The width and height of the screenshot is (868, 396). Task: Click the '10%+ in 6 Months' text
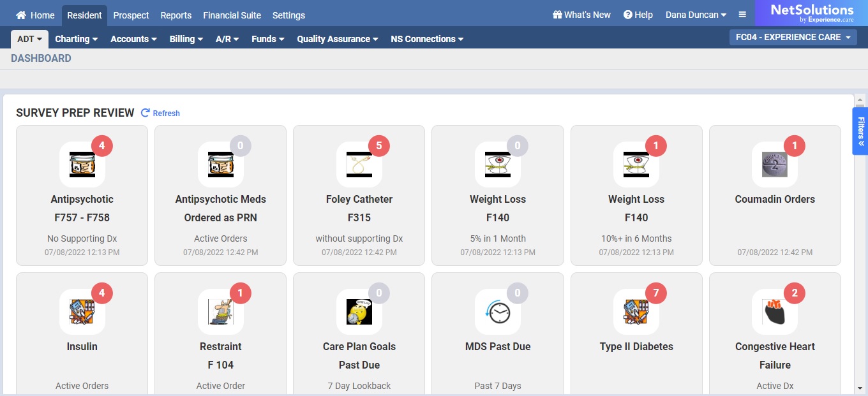(x=636, y=238)
